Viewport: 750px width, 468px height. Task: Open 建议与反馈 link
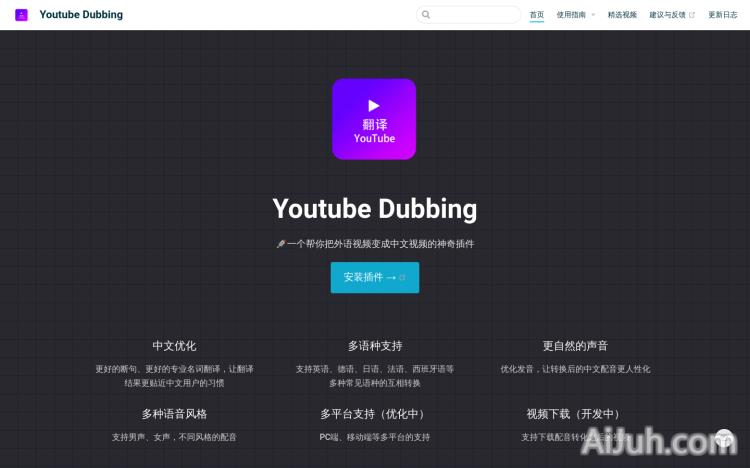click(667, 15)
